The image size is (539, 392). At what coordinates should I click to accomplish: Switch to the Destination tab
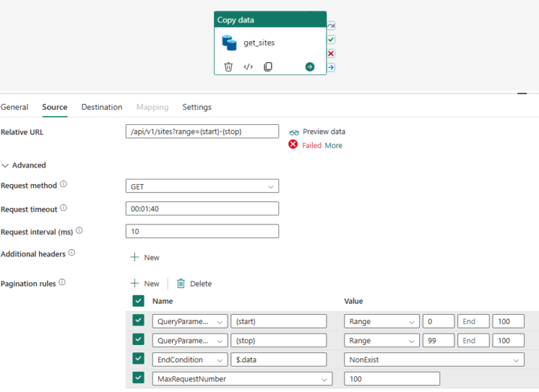pos(102,107)
